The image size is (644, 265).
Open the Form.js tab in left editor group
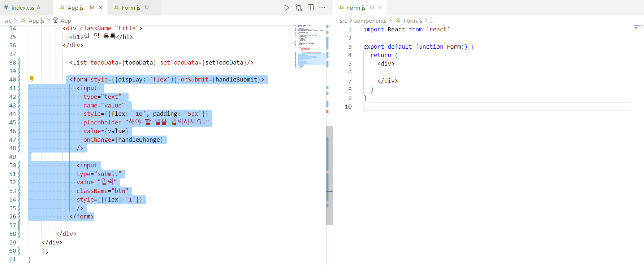click(131, 8)
